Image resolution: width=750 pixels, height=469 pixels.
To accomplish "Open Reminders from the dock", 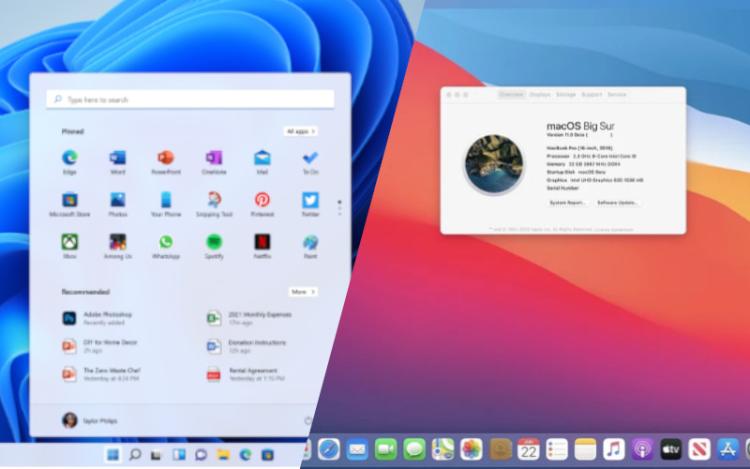I will point(557,449).
